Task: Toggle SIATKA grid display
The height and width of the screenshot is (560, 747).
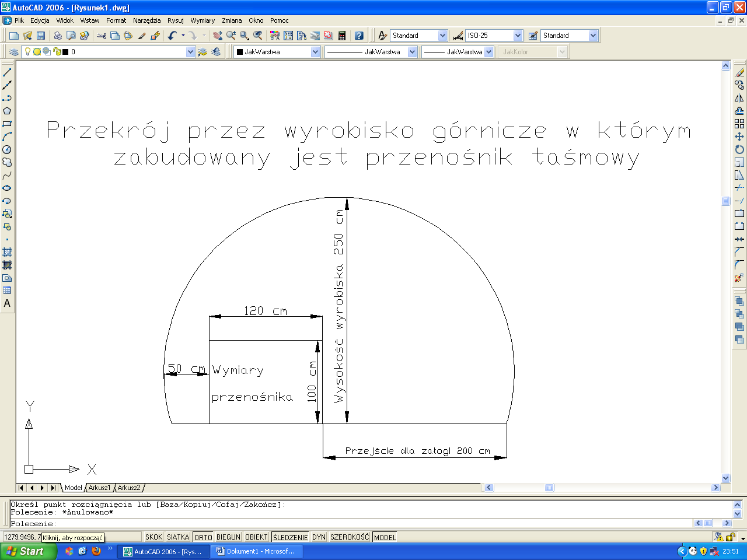Action: (178, 537)
